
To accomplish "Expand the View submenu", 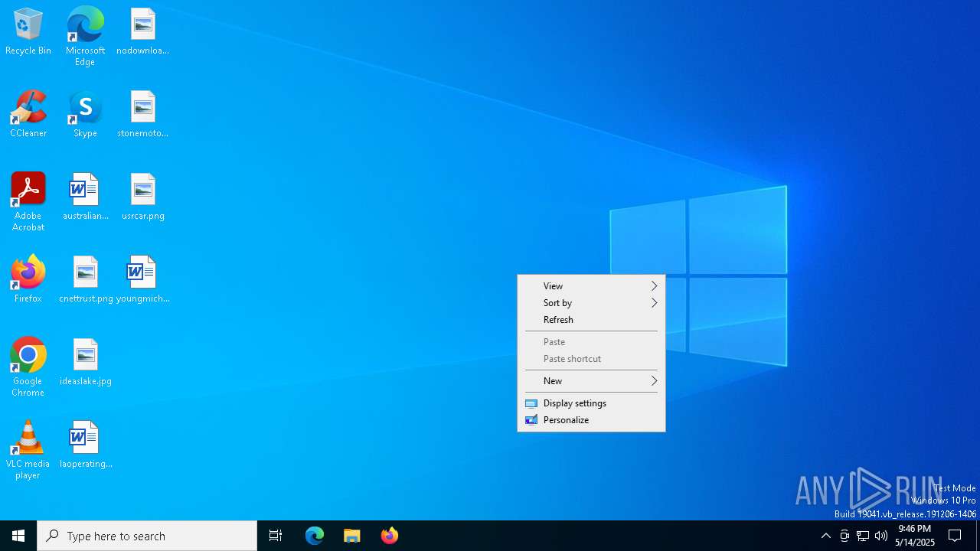I will pyautogui.click(x=591, y=286).
